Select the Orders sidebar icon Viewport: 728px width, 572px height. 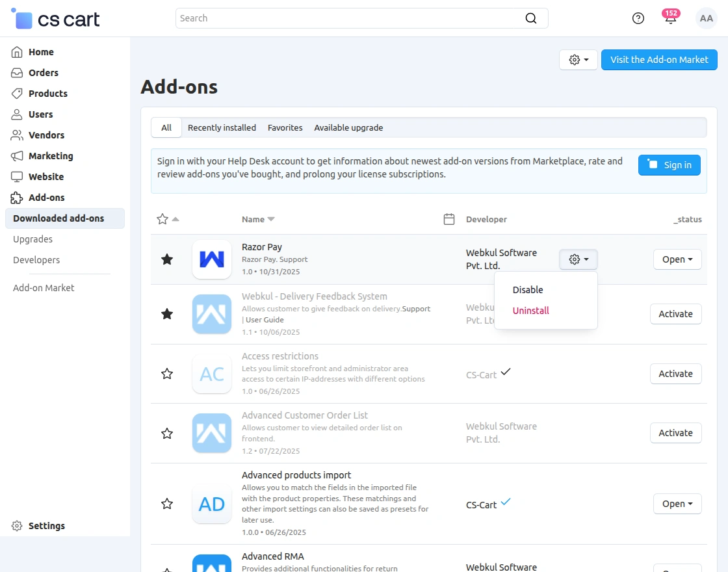point(16,73)
